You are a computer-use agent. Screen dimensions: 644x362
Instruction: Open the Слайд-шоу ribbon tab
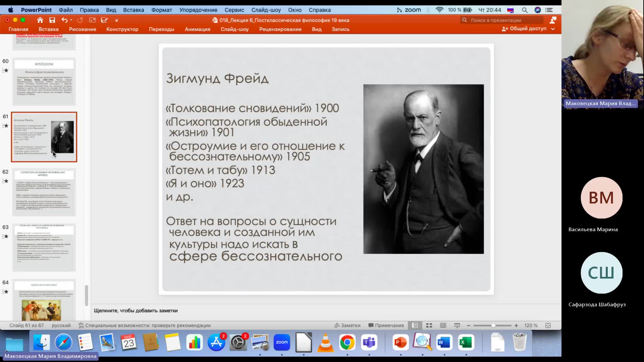pos(235,29)
